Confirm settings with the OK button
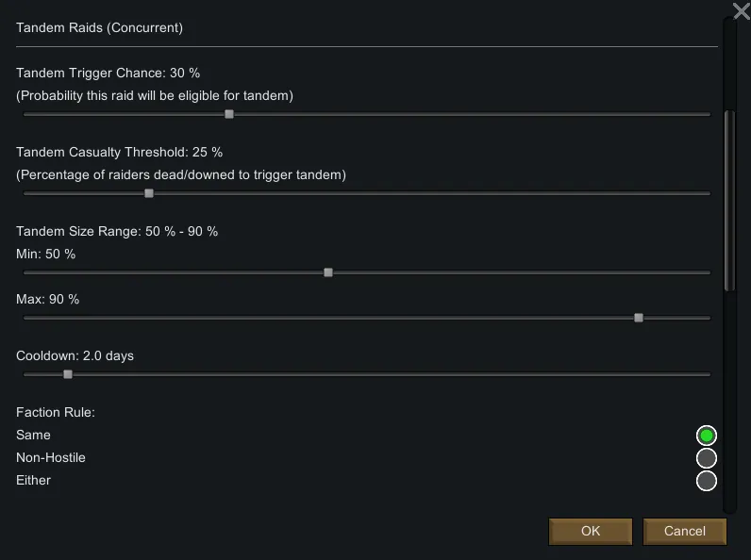 [x=591, y=531]
